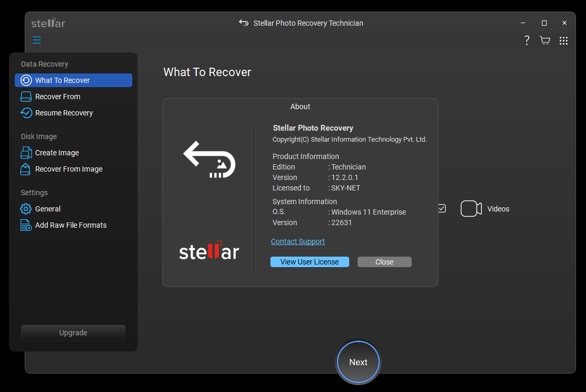Click the Stellar logo in the title bar

tap(48, 23)
